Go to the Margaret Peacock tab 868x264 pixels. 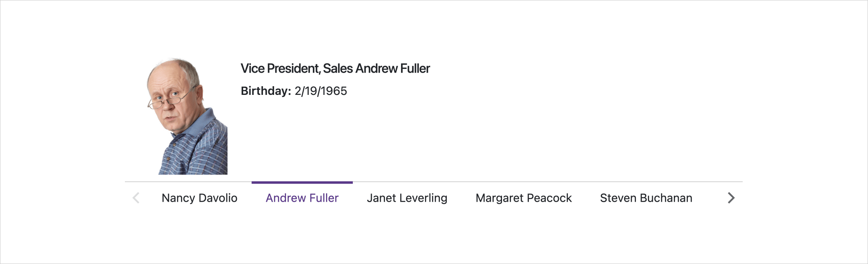click(x=523, y=198)
